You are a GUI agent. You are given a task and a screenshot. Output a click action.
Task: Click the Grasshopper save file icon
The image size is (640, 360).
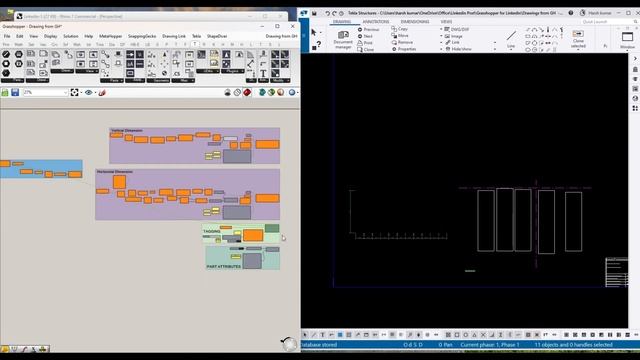(x=15, y=93)
